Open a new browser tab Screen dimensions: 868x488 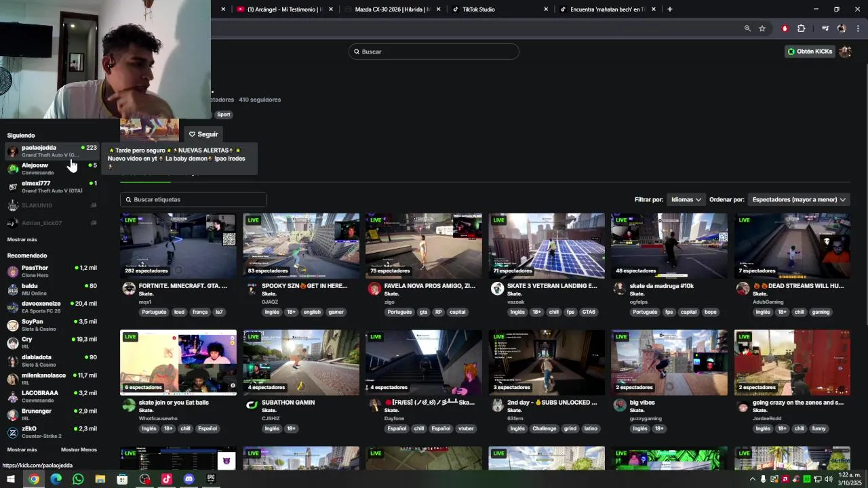click(670, 9)
